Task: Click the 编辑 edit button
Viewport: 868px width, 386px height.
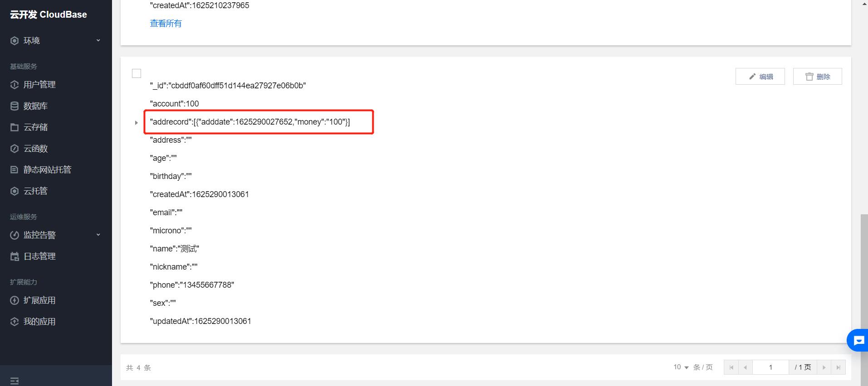Action: tap(760, 77)
